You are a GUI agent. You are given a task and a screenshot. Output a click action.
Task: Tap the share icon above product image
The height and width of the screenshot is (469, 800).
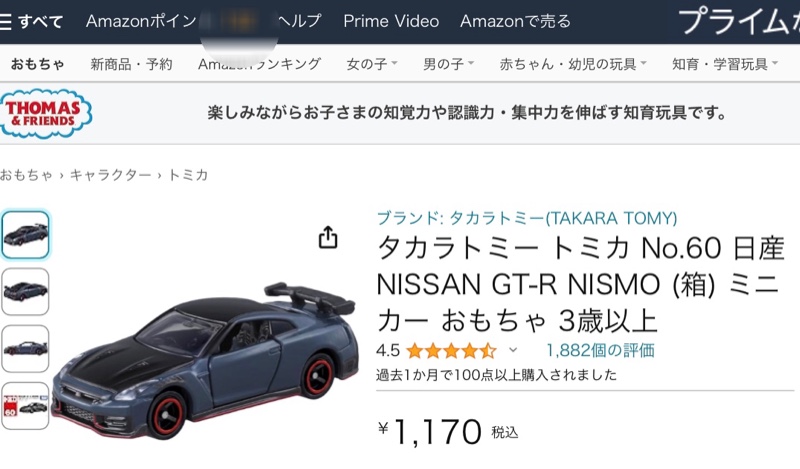328,237
